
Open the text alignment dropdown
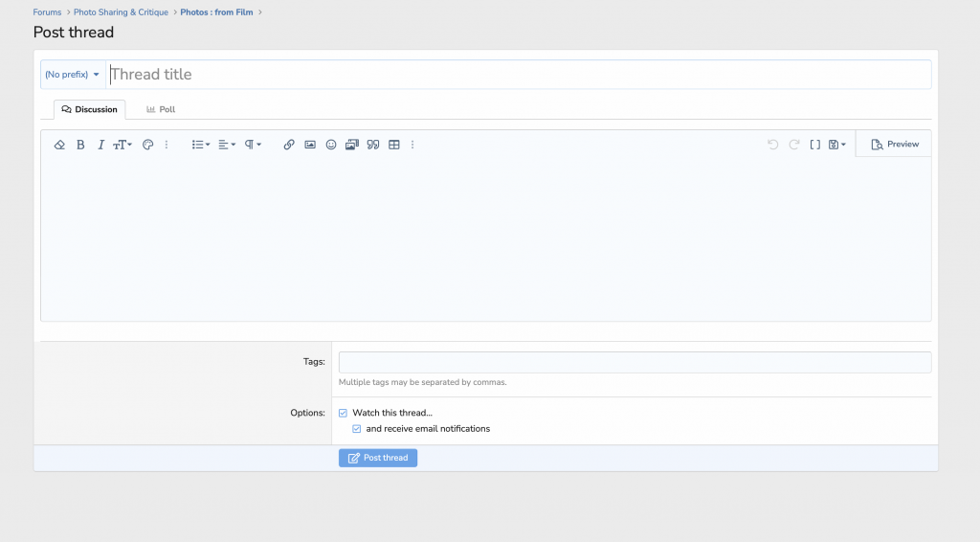(227, 145)
